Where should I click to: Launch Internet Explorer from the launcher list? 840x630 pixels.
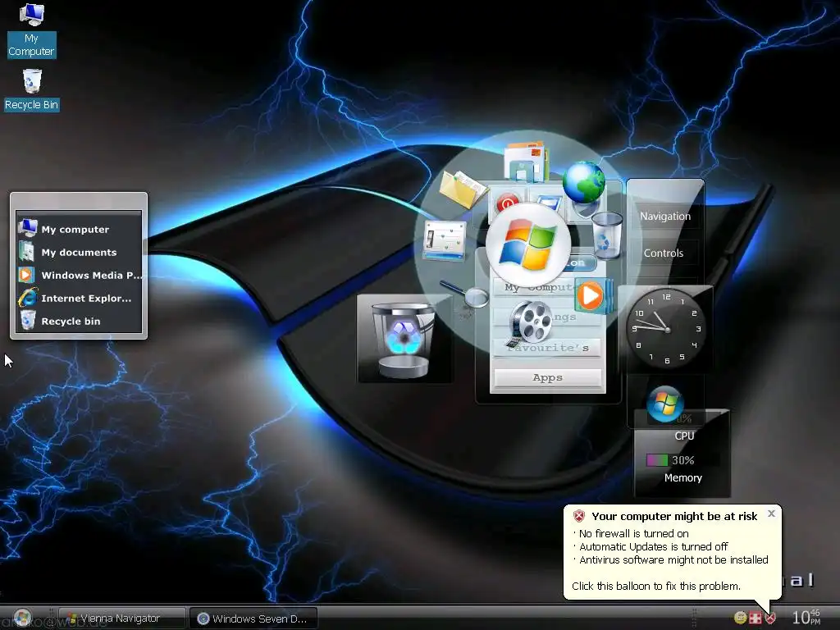click(80, 299)
